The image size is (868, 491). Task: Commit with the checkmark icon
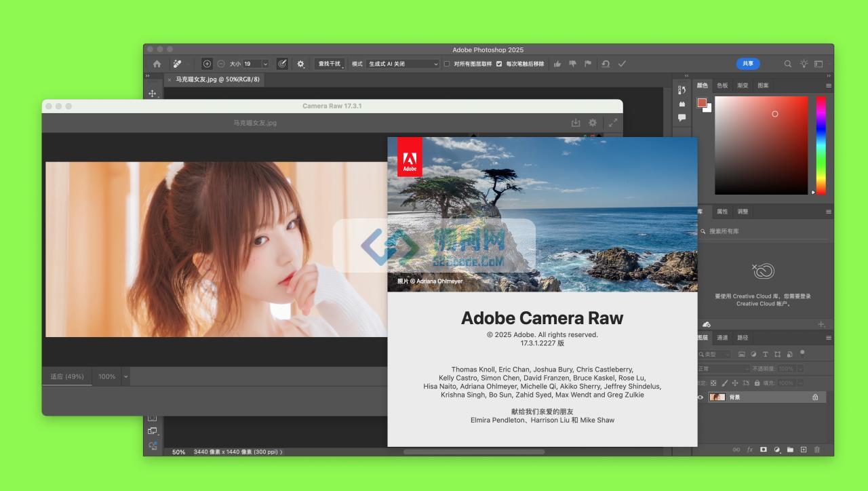[x=622, y=64]
